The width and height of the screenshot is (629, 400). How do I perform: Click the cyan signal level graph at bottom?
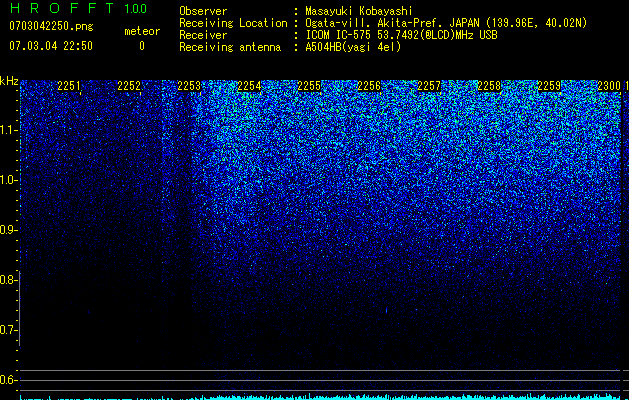321,397
